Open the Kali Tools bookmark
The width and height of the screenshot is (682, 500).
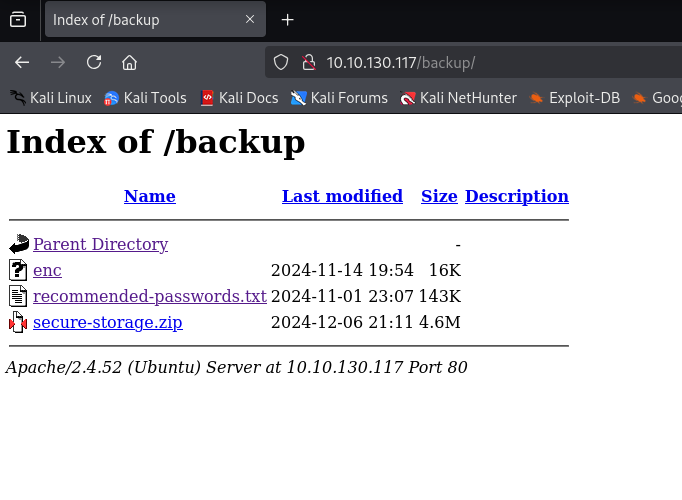point(145,98)
